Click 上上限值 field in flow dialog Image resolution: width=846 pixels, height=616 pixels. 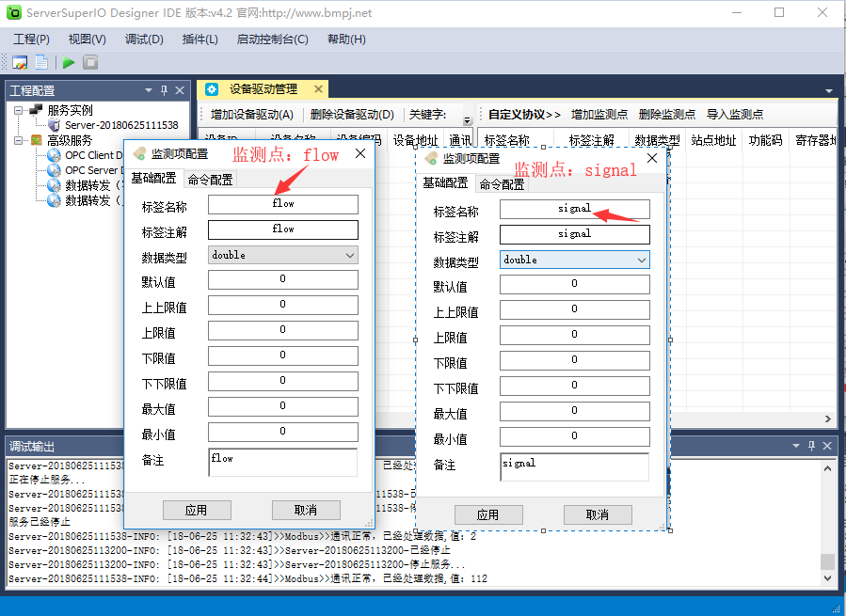coord(282,306)
